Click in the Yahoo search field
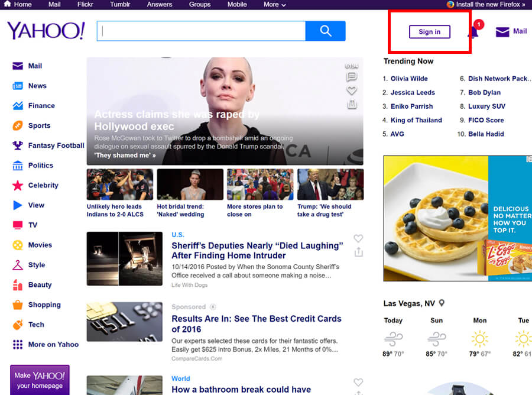The width and height of the screenshot is (532, 395). tap(201, 31)
